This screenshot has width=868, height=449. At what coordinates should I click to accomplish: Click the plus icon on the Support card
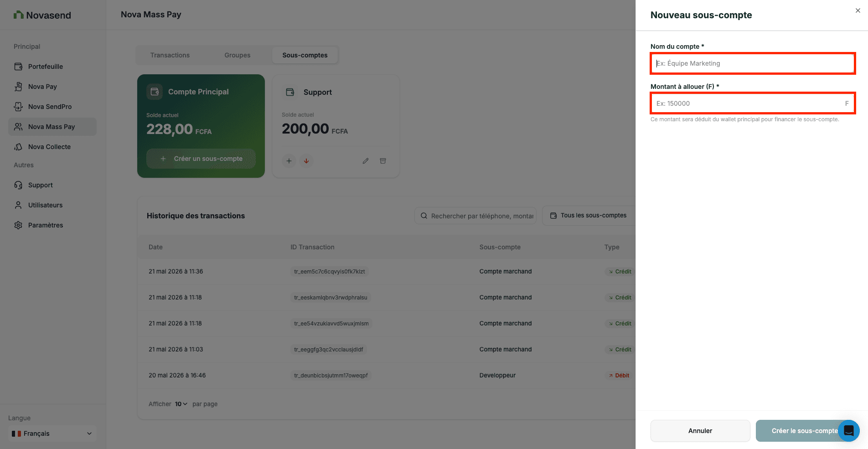[x=289, y=161]
